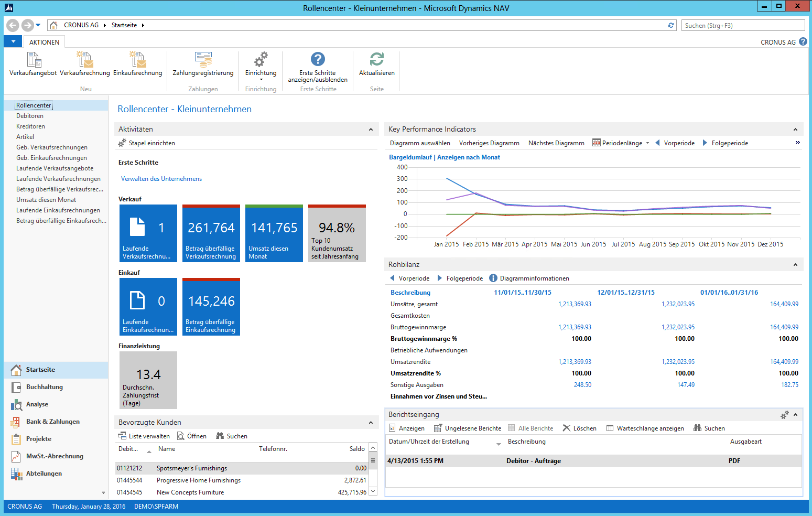Screen dimensions: 812x516
Task: Click Warteschlange anzeigen
Action: pyautogui.click(x=645, y=428)
